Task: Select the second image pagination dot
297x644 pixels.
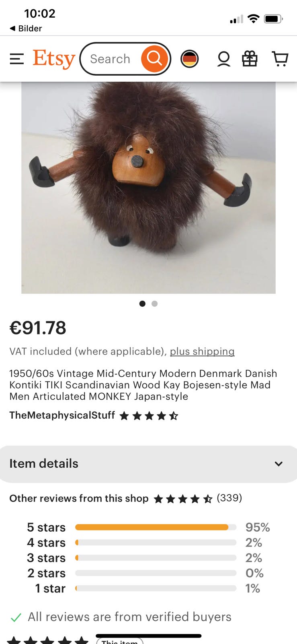Action: 155,303
